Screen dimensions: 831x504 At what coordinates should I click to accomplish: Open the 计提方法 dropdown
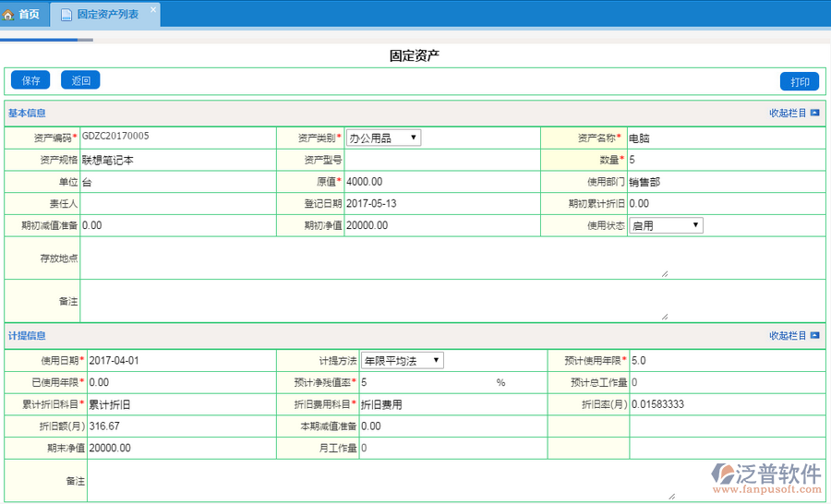402,361
